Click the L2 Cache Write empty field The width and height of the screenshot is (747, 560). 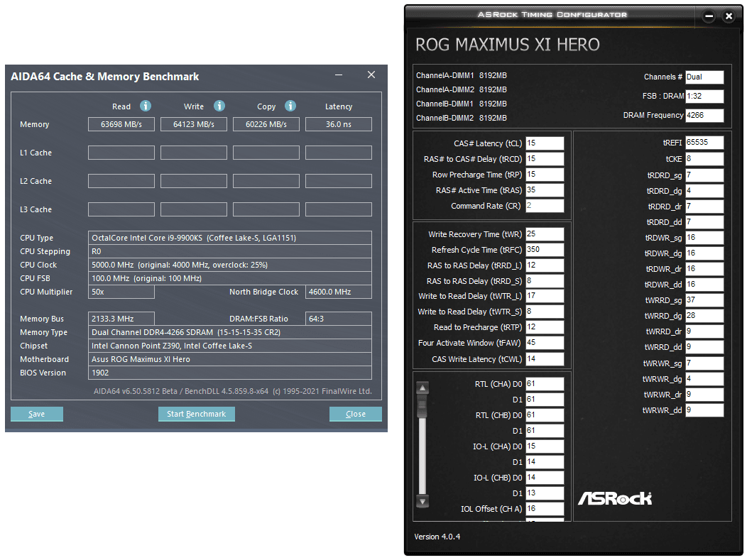point(194,181)
